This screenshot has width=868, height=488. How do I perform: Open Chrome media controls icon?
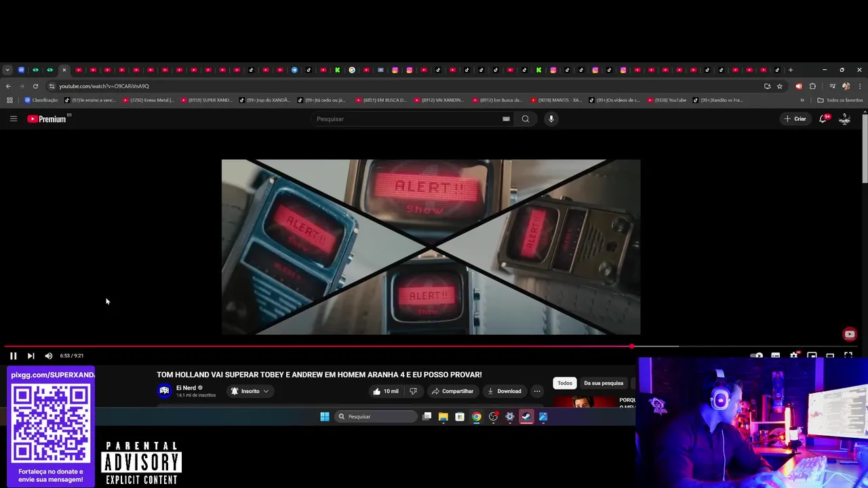point(832,86)
